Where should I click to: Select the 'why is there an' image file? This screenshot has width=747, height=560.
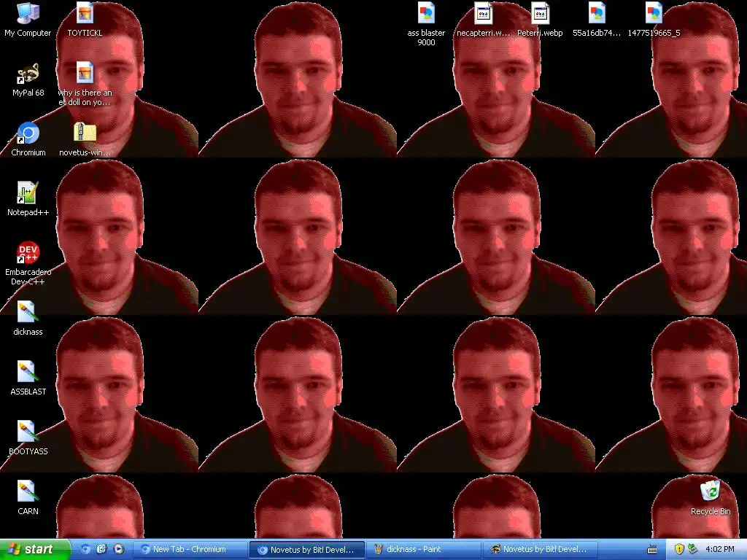coord(85,85)
